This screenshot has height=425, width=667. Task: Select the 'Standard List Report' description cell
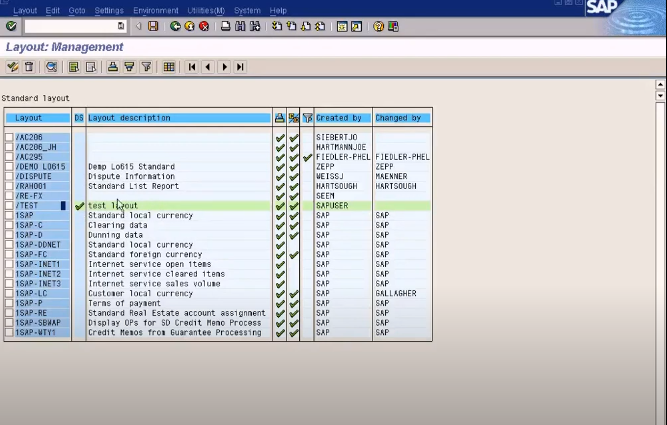click(179, 186)
